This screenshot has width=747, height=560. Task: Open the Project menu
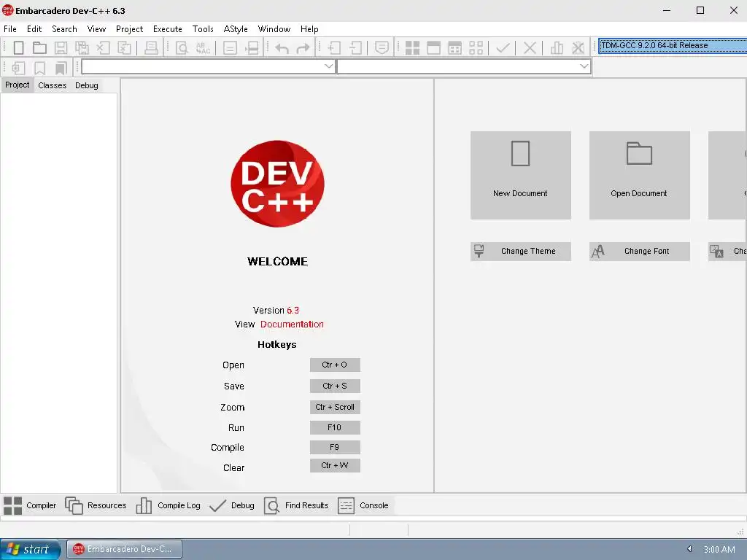pyautogui.click(x=129, y=29)
